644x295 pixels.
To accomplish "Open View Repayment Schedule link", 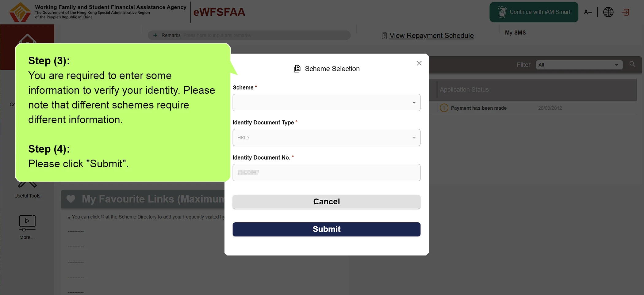I will pyautogui.click(x=431, y=36).
